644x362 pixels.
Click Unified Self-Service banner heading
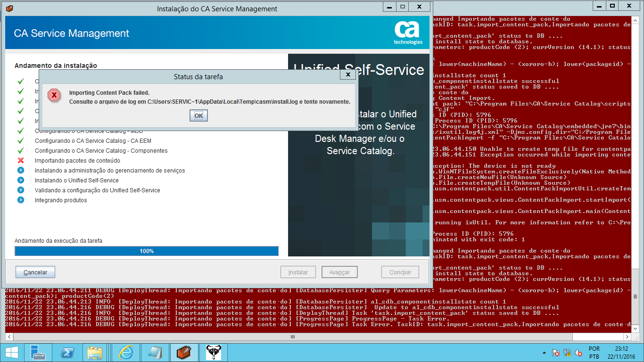(359, 70)
